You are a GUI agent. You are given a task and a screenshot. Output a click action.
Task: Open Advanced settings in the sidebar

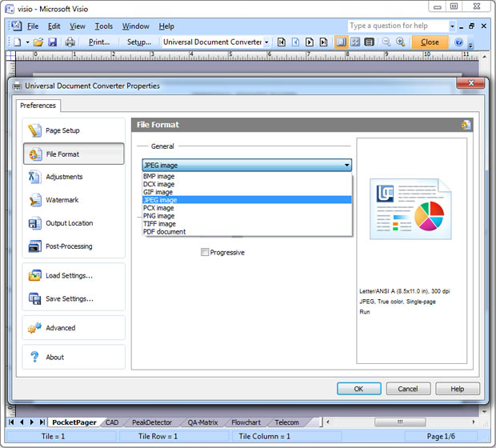74,328
